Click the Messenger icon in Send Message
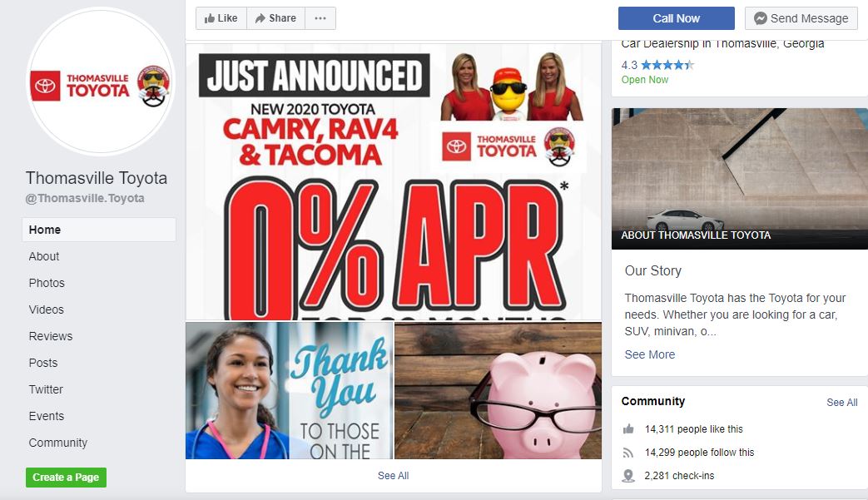The image size is (868, 500). tap(761, 18)
